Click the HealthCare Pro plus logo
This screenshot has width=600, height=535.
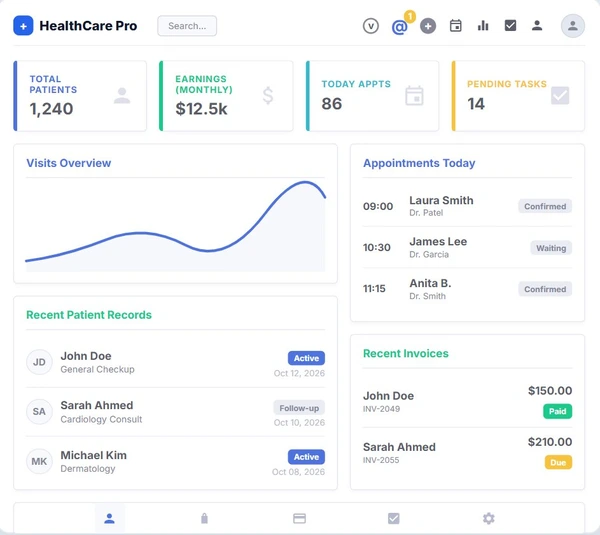click(23, 26)
